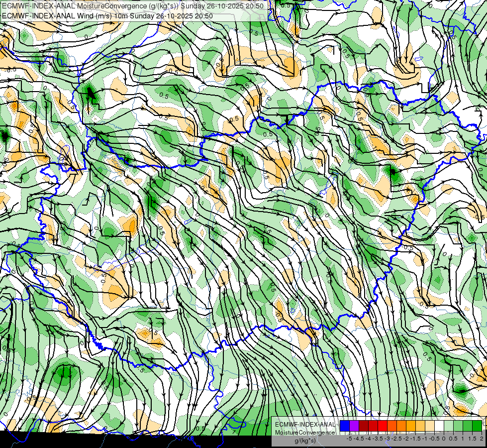
Task: Click the legend tick value -0.5
Action: (x=434, y=439)
